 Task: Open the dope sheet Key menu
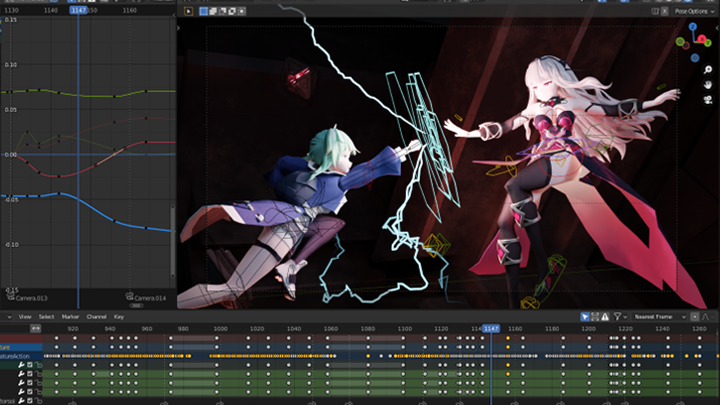tap(119, 317)
